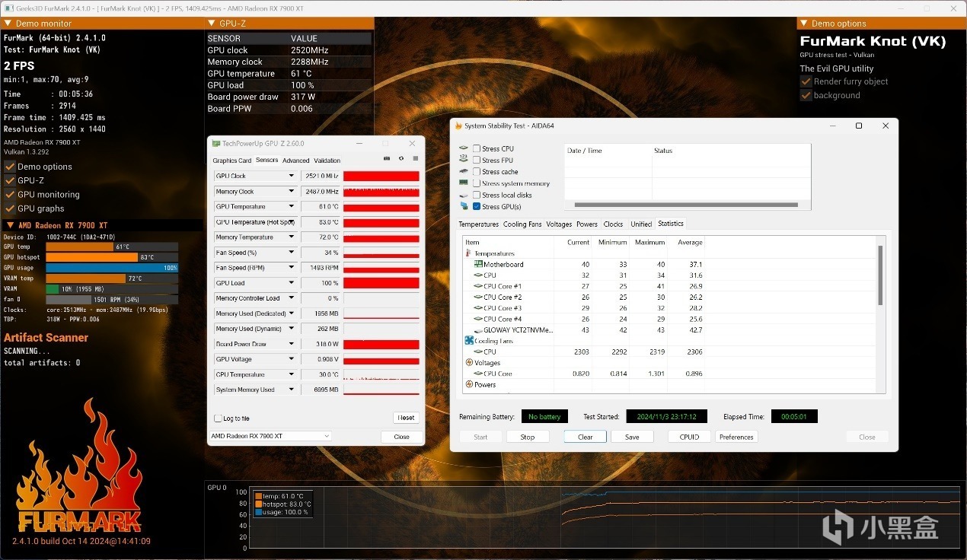The image size is (967, 560).
Task: Open the Temperatures tab in AIDA64
Action: [x=479, y=224]
